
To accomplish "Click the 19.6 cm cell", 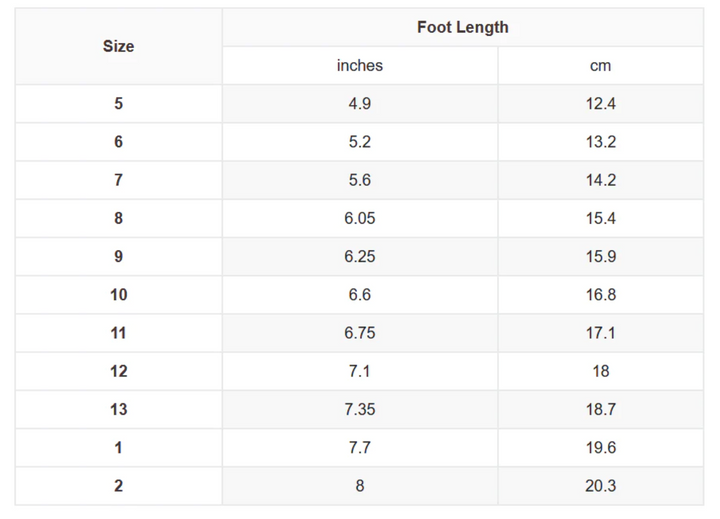I will coord(600,448).
